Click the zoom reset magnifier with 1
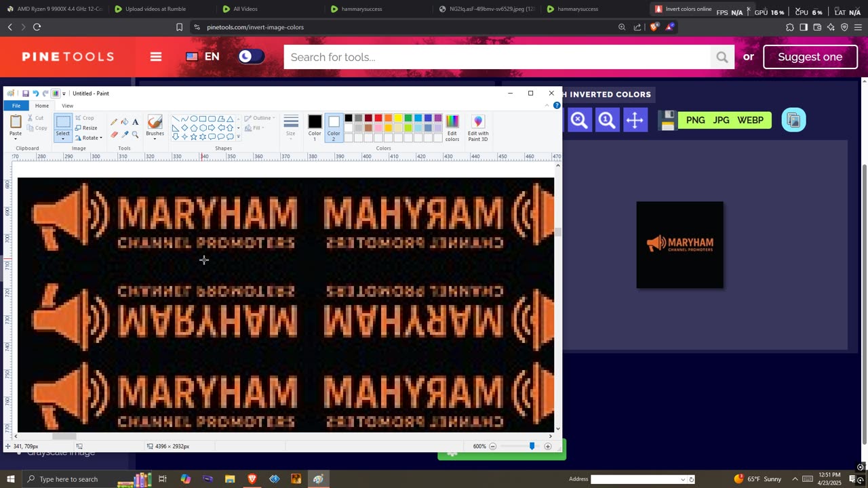868x488 pixels. (606, 120)
